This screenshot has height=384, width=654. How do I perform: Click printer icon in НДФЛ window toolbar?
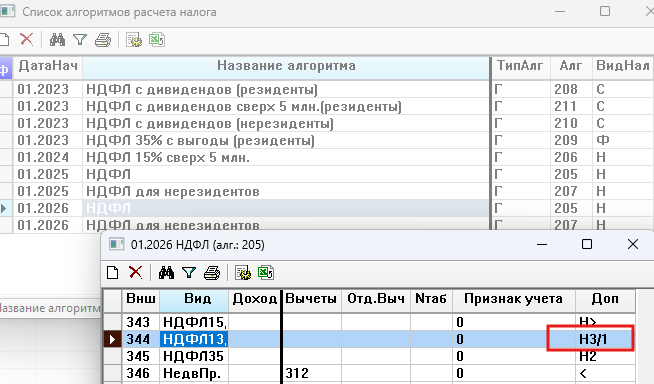[211, 273]
